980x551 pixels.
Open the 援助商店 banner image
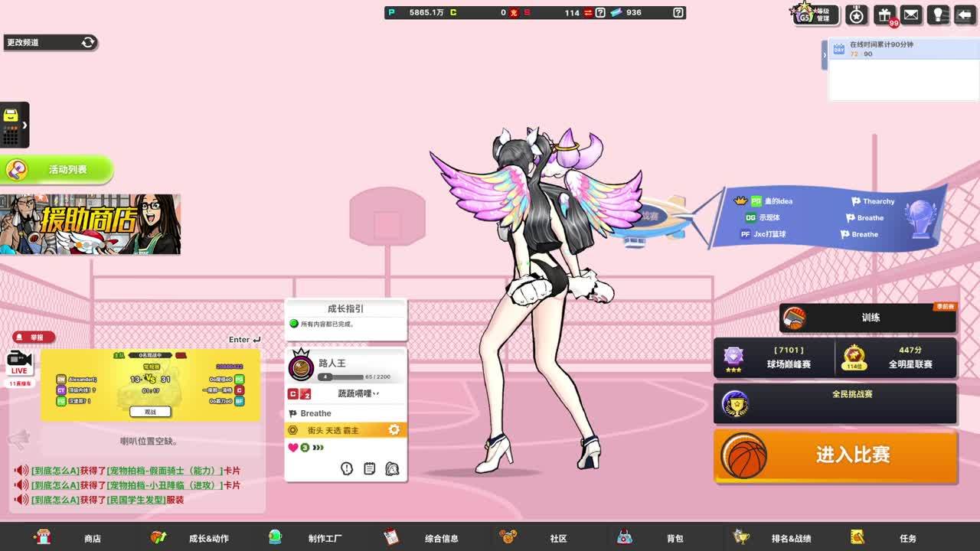tap(90, 223)
